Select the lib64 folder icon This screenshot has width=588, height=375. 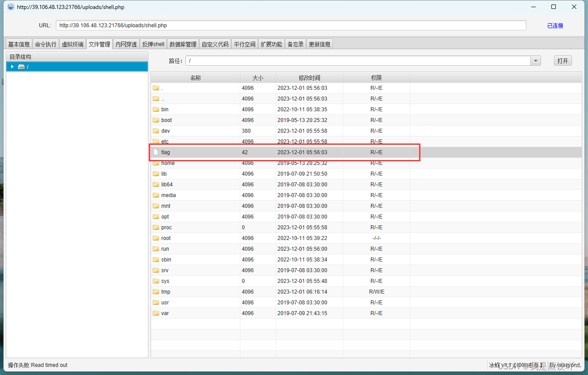(156, 185)
